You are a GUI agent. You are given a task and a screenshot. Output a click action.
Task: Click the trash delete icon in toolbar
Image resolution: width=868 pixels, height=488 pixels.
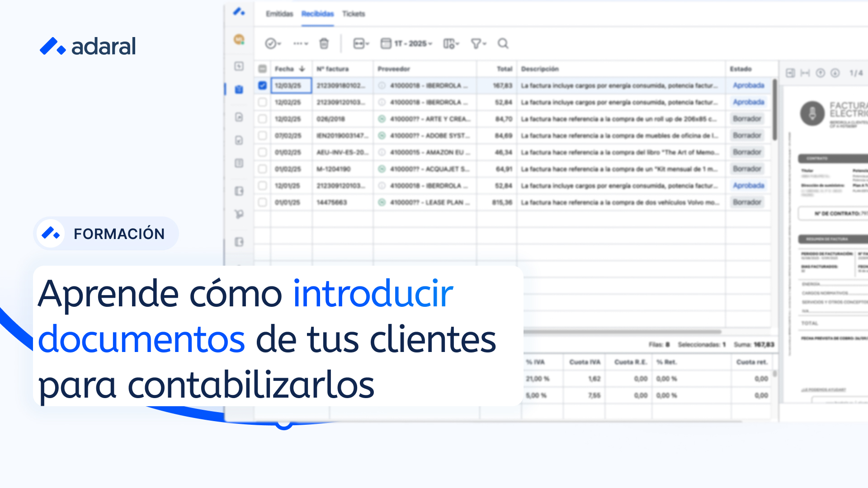click(324, 43)
